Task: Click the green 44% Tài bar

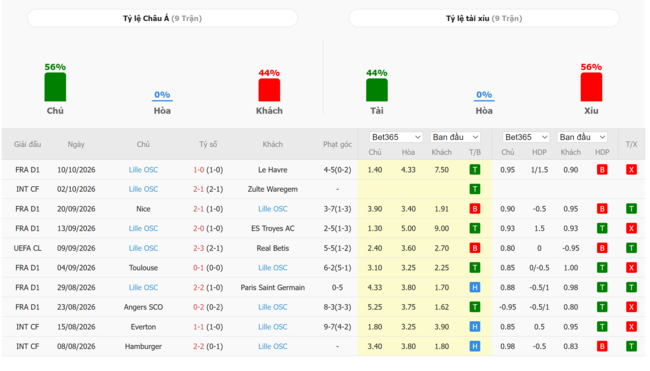Action: click(376, 90)
